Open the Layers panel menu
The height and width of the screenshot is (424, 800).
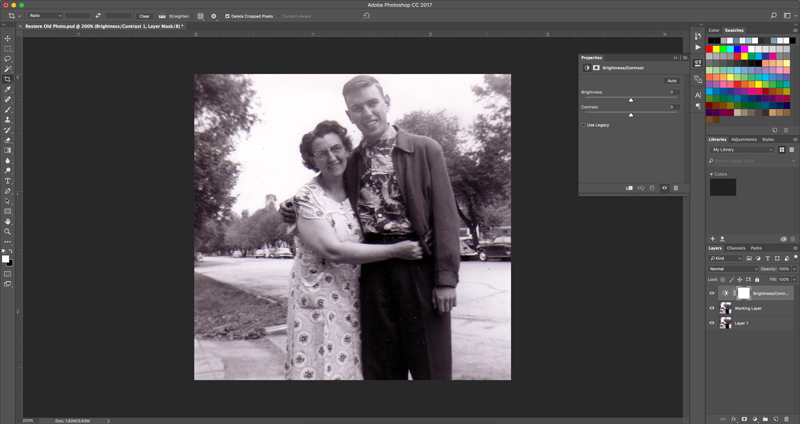coord(795,248)
